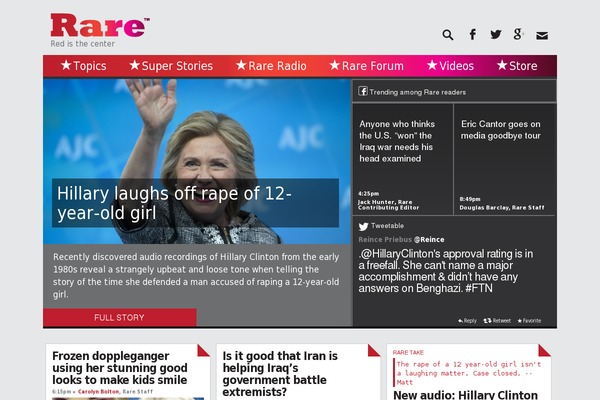Click the Rare Take quote by Matt
600x400 pixels.
(469, 373)
